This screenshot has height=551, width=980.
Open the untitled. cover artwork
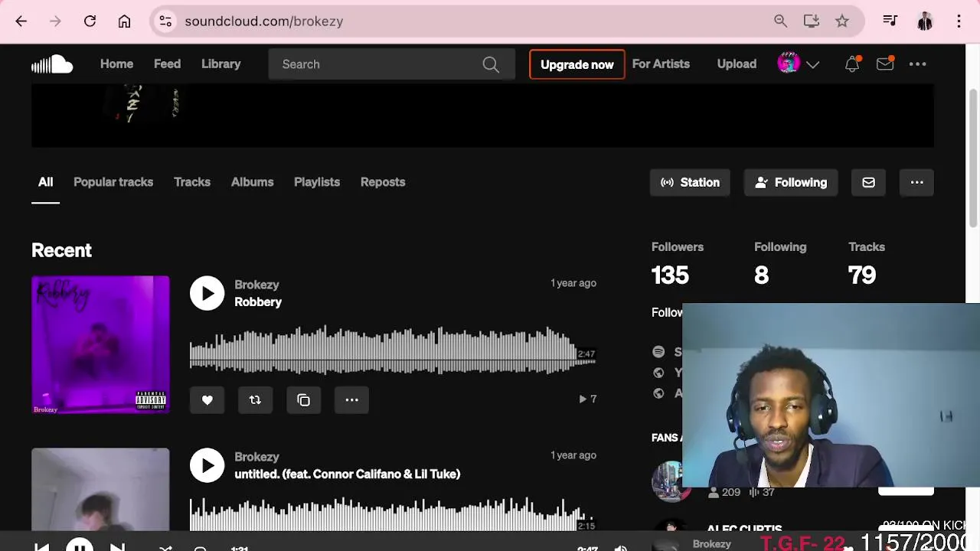(x=100, y=490)
